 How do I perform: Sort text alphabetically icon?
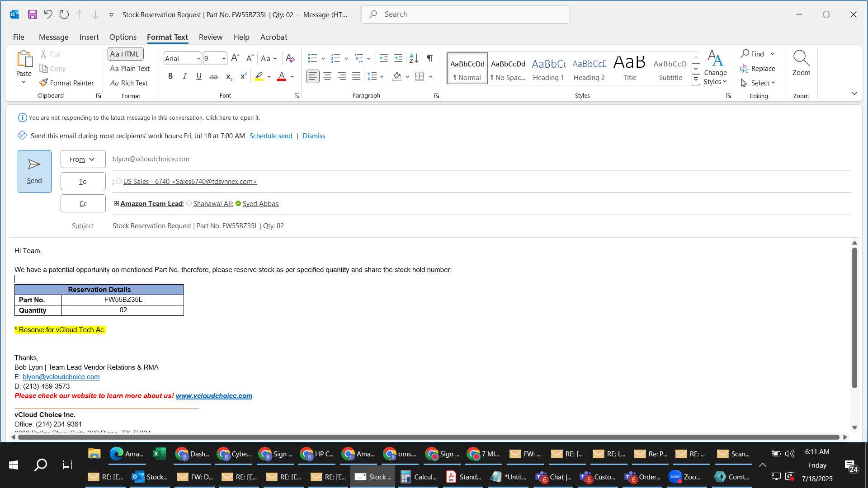[x=414, y=58]
